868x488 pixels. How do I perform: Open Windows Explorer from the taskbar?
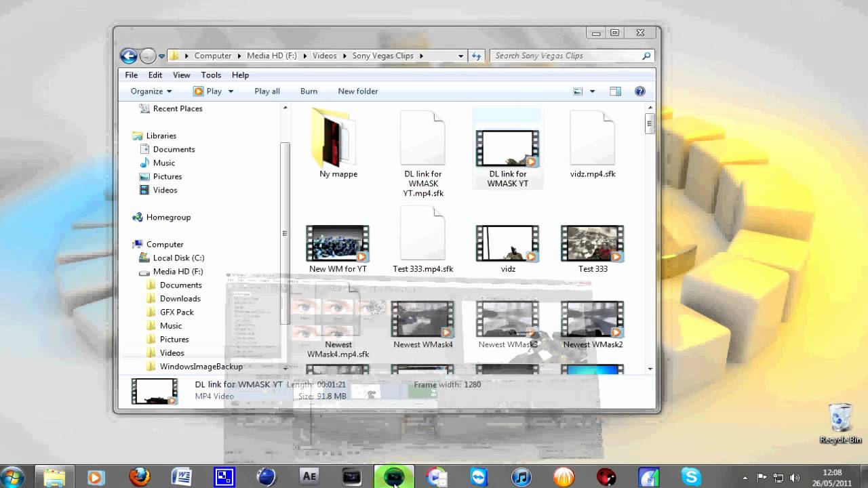pos(54,477)
